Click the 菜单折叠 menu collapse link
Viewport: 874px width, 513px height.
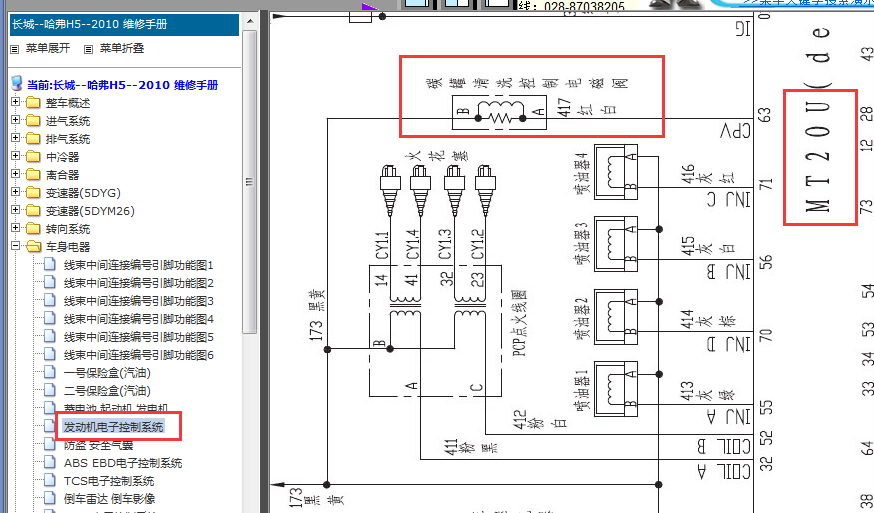click(122, 49)
